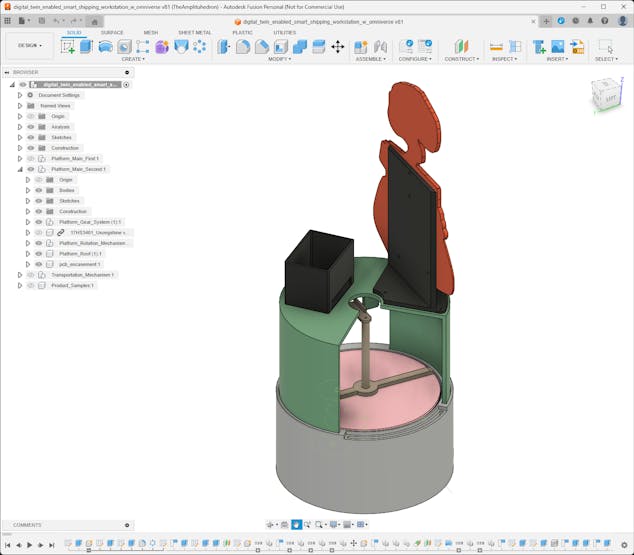Click the Extrude tool icon
Screen dimensions: 634x555
(x=86, y=46)
